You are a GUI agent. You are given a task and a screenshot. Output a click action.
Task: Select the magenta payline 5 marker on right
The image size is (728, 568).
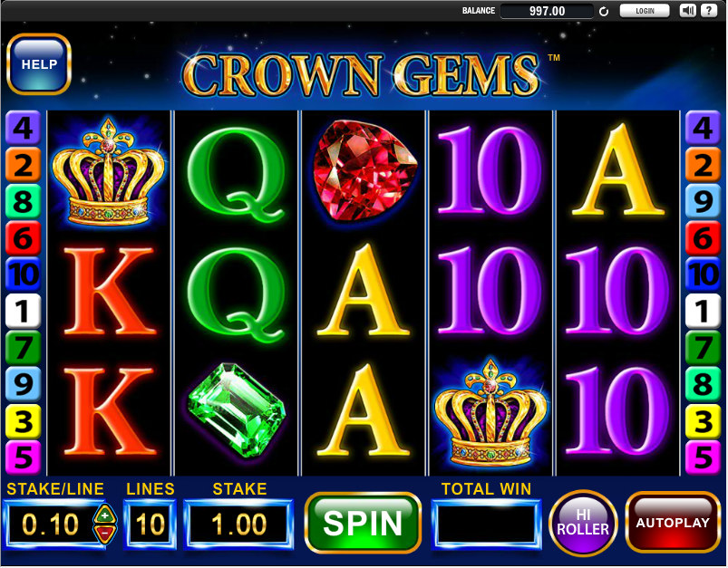[x=703, y=457]
